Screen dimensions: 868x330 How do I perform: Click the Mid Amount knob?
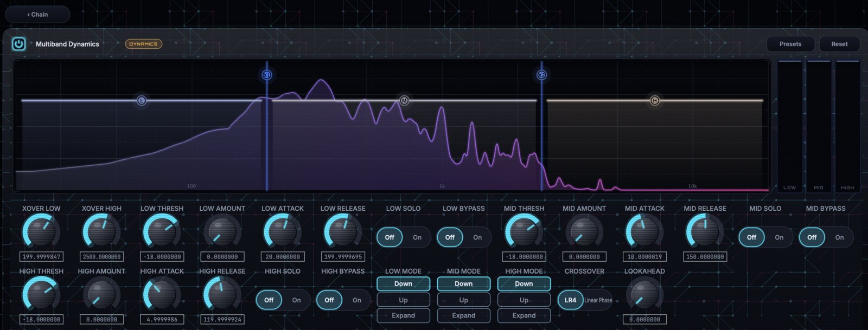click(584, 231)
